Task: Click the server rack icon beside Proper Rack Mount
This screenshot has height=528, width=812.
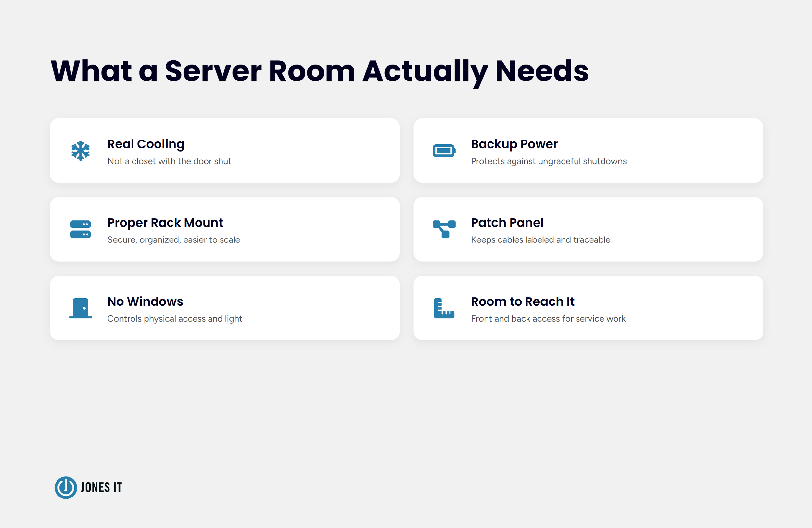Action: [81, 229]
